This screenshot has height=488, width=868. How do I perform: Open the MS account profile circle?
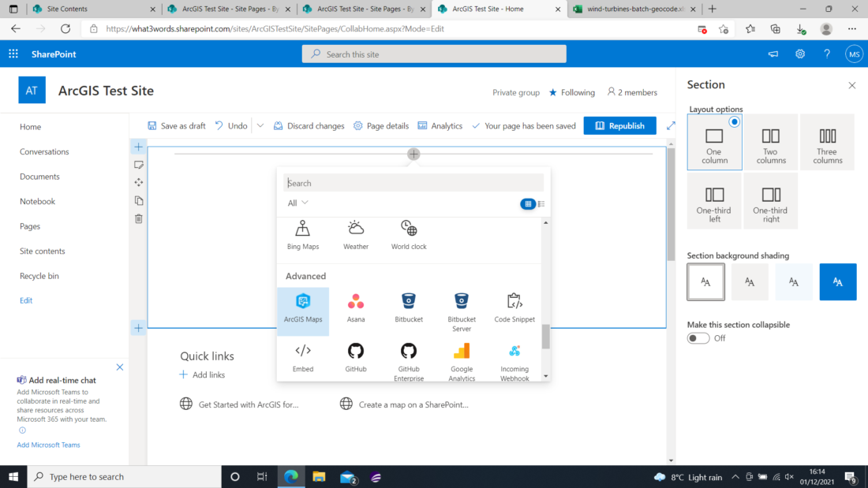854,54
